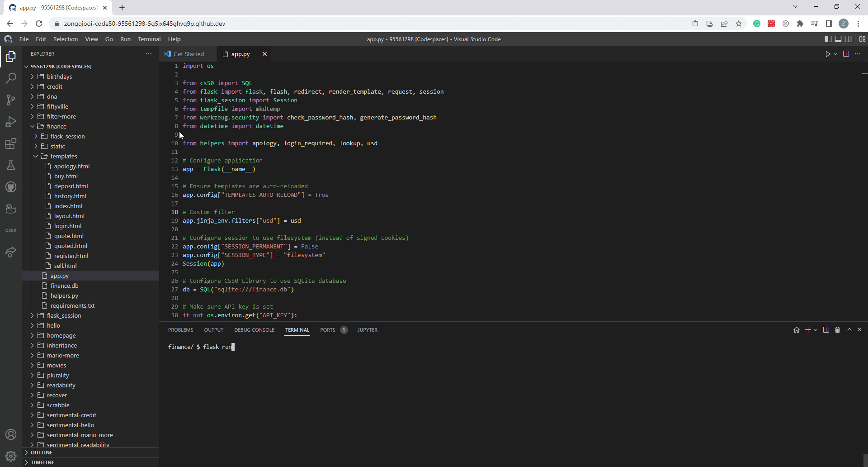Screen dimensions: 868x467
Task: Split the editor to the right
Action: point(846,54)
